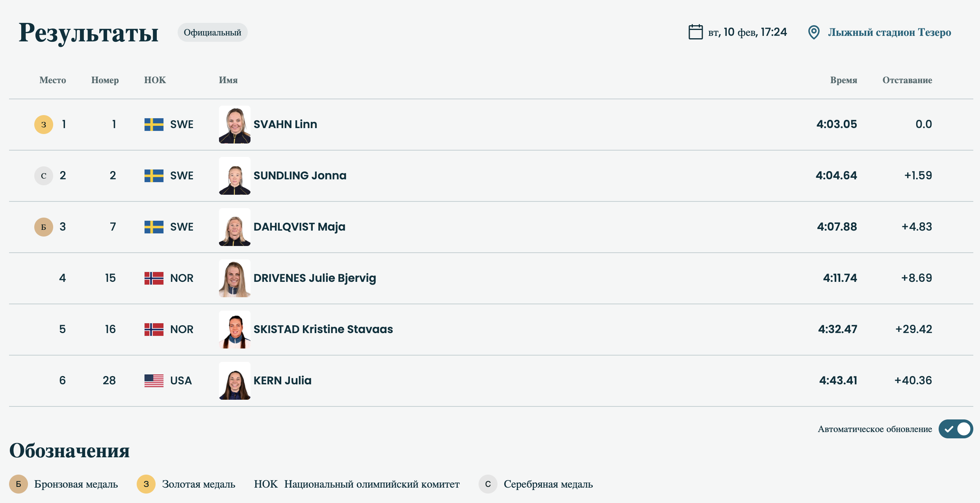Click SKISTAD Kristine Stavaas' photo

pyautogui.click(x=235, y=330)
